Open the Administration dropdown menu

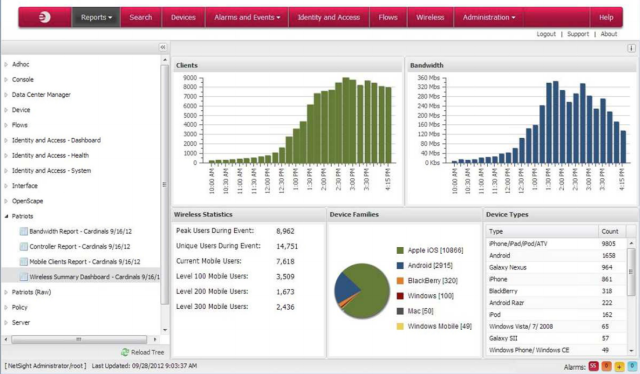tap(489, 17)
